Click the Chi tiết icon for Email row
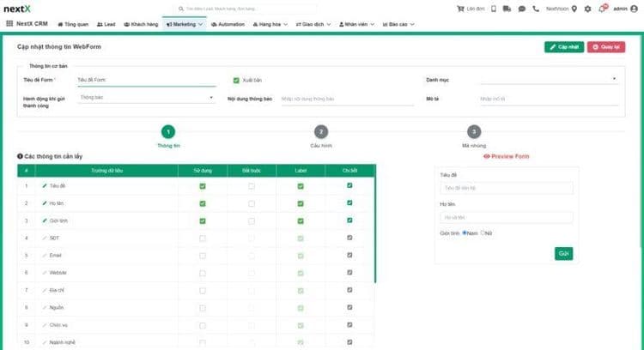 [349, 256]
